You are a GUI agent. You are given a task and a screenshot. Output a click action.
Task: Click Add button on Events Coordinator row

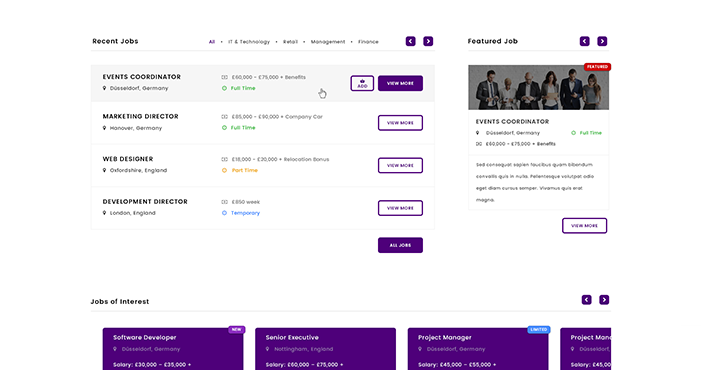pos(362,83)
